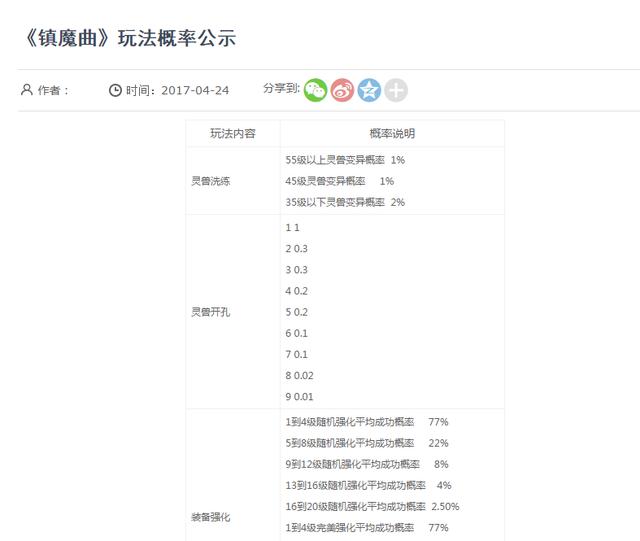Share the article to Weibo
The image size is (640, 541).
pyautogui.click(x=342, y=90)
